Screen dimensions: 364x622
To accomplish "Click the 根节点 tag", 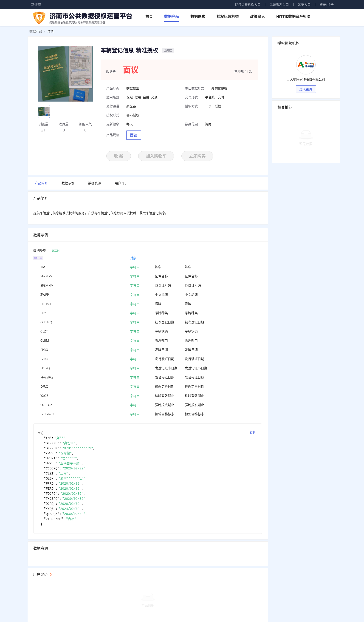I will pyautogui.click(x=38, y=258).
